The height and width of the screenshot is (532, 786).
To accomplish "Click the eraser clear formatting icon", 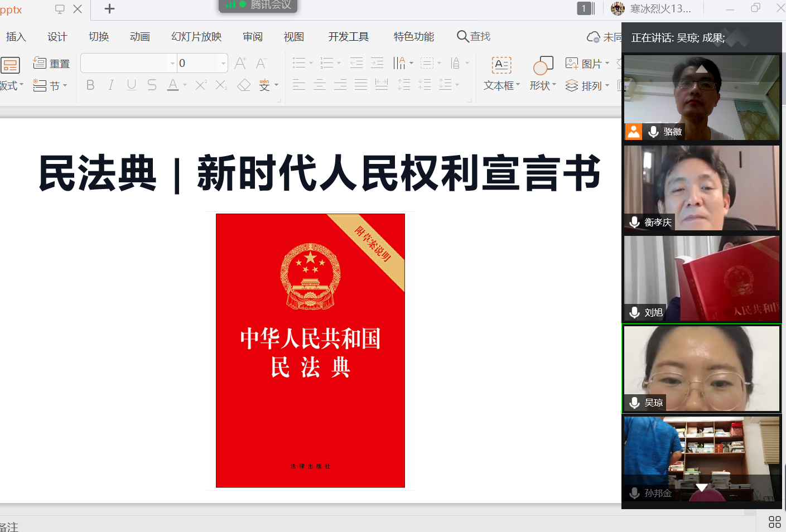I will click(244, 85).
